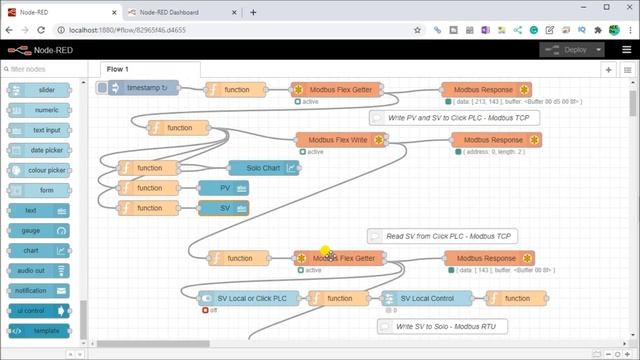Select function node connected to PV
The image size is (640, 360).
149,188
